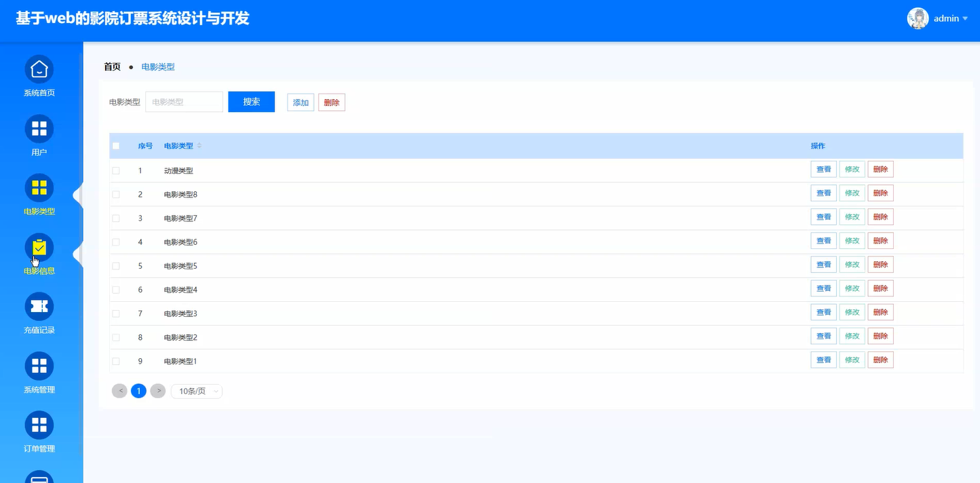Click the 序号 column header
The image size is (980, 483).
coord(145,146)
